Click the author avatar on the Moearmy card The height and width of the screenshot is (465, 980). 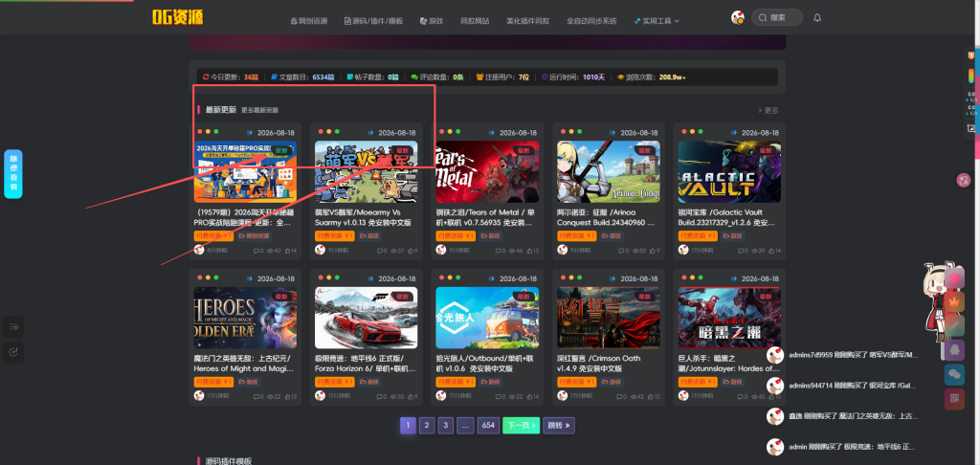(320, 250)
